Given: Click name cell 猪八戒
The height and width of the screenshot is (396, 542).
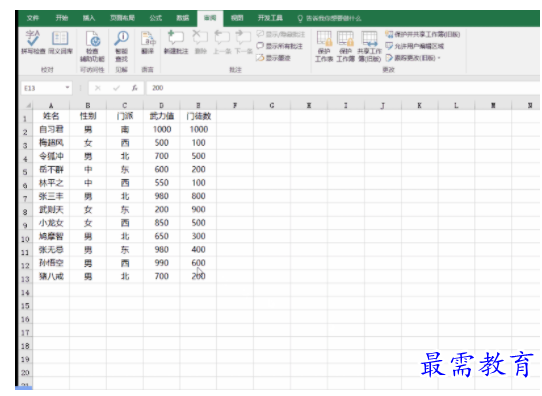Looking at the screenshot, I should pos(51,276).
